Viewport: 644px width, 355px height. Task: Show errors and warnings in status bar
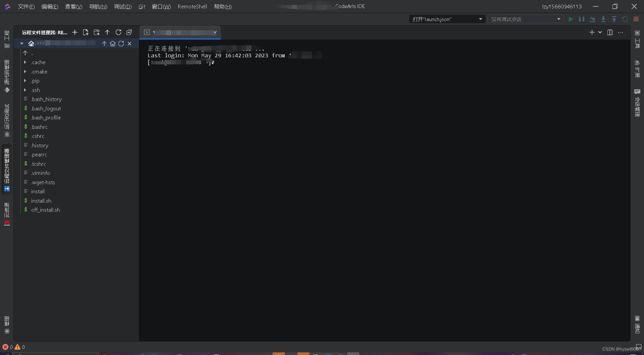click(x=14, y=347)
